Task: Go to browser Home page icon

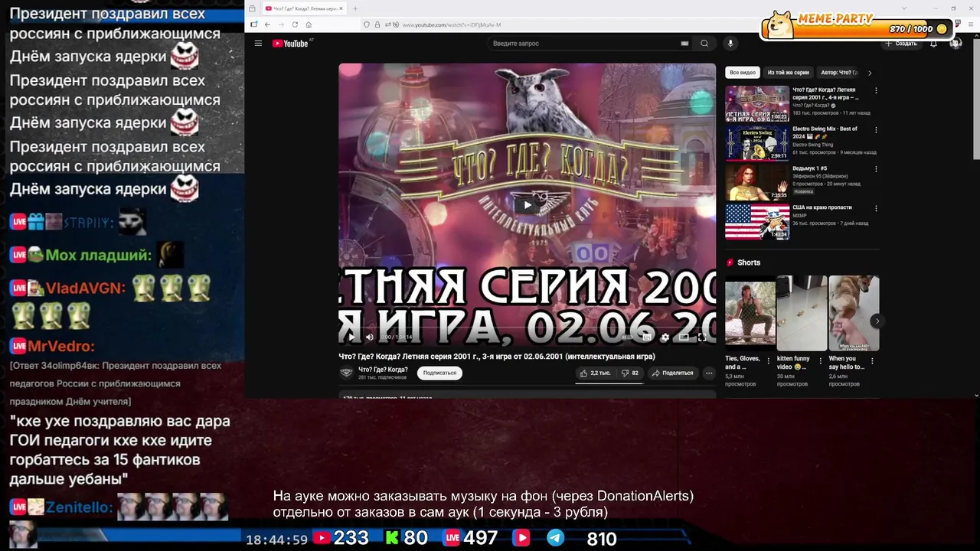Action: (x=309, y=24)
